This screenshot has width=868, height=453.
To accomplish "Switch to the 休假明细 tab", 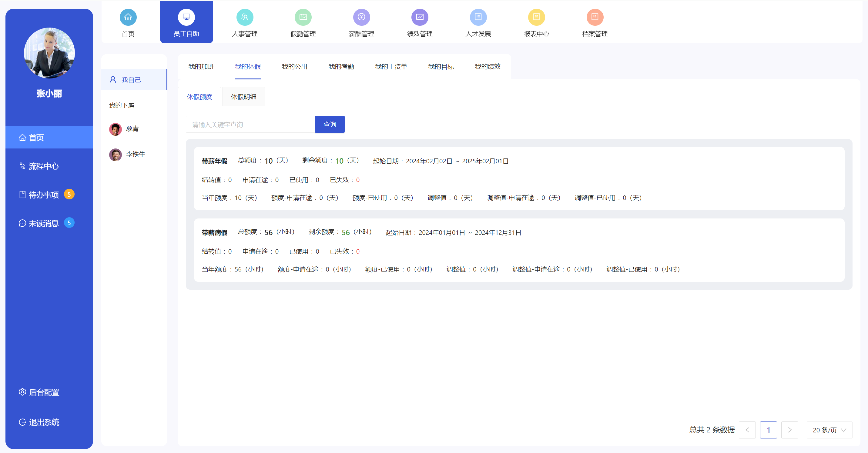I will click(x=243, y=97).
